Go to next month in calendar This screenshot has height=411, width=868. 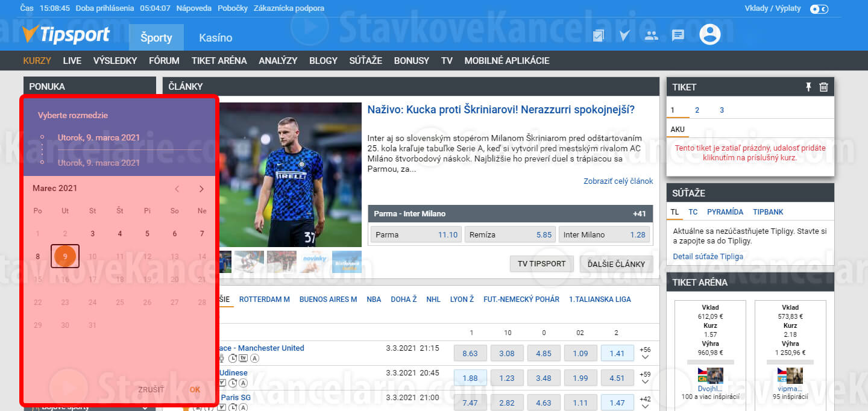point(201,189)
